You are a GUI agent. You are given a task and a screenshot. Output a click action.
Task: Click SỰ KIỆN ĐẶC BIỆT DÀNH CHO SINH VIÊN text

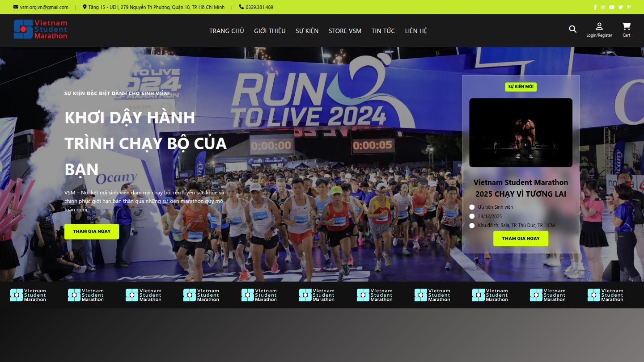(117, 94)
